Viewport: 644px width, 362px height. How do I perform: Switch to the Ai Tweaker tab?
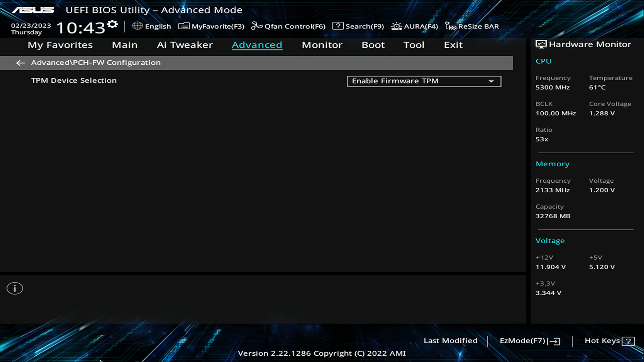tap(185, 45)
